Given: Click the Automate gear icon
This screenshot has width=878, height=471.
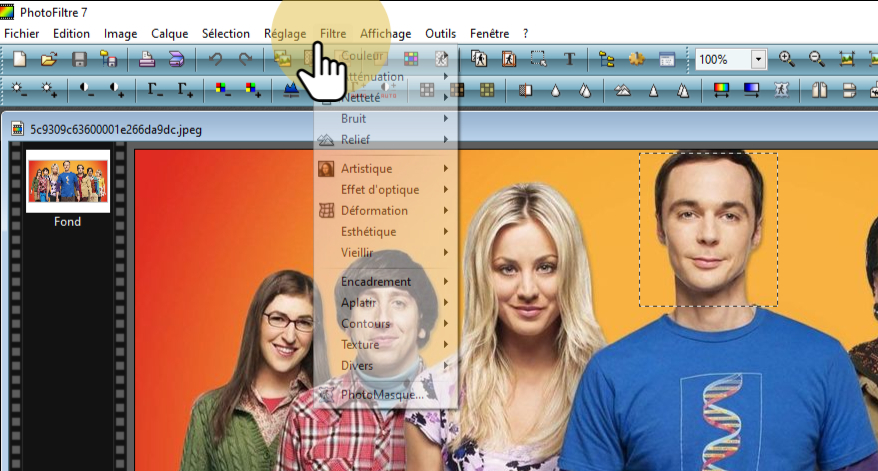Looking at the screenshot, I should [637, 59].
